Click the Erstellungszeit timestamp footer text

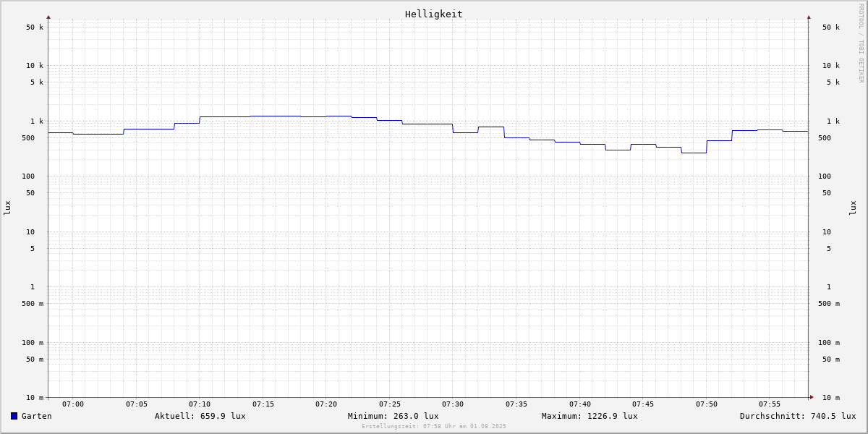coord(434,427)
